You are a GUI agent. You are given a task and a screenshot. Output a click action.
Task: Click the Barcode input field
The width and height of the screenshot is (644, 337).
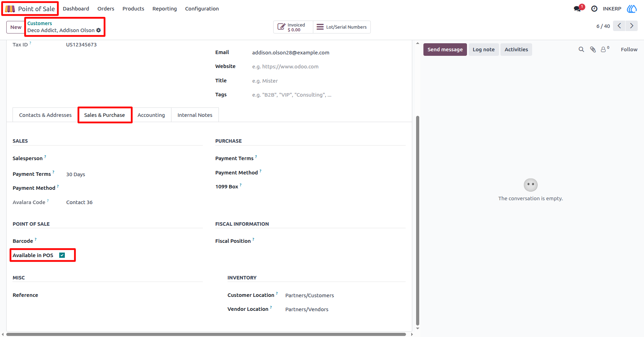pyautogui.click(x=134, y=241)
